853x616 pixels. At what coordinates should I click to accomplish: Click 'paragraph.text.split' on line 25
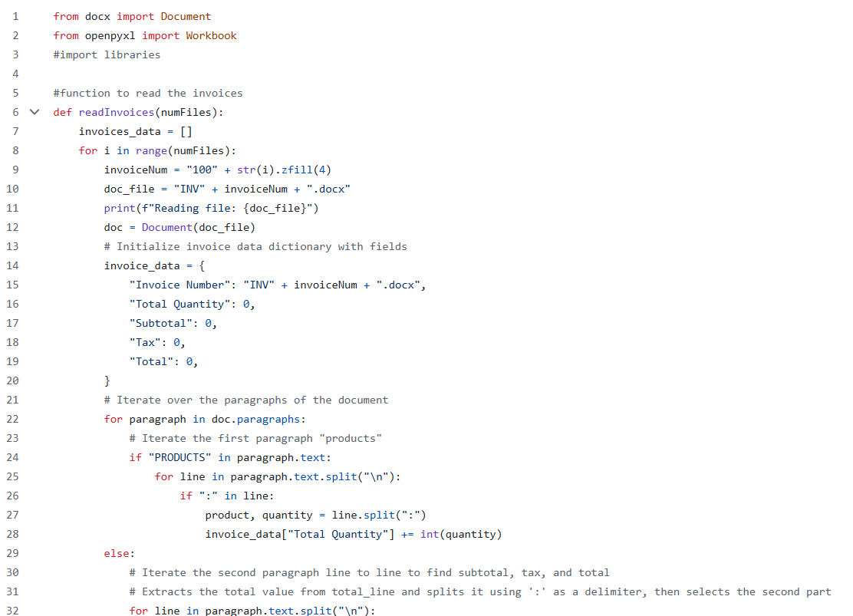click(x=294, y=476)
